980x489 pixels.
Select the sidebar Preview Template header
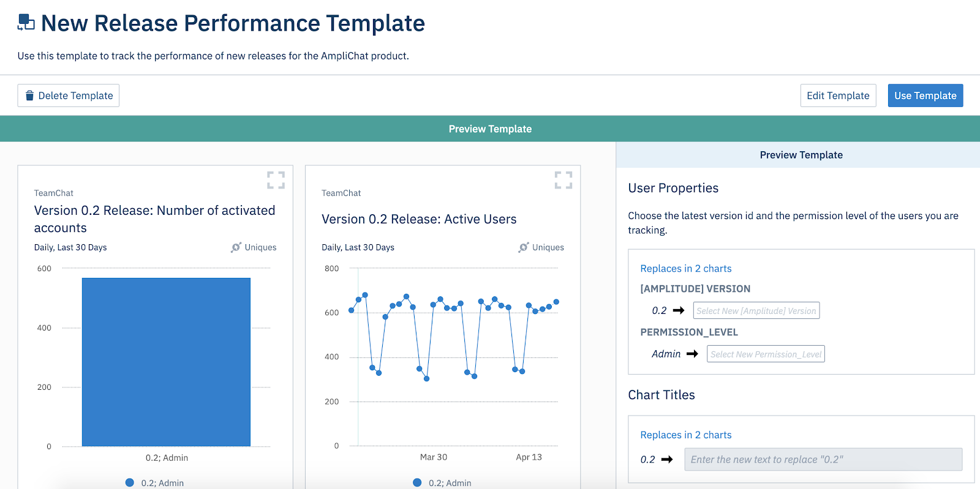(801, 155)
